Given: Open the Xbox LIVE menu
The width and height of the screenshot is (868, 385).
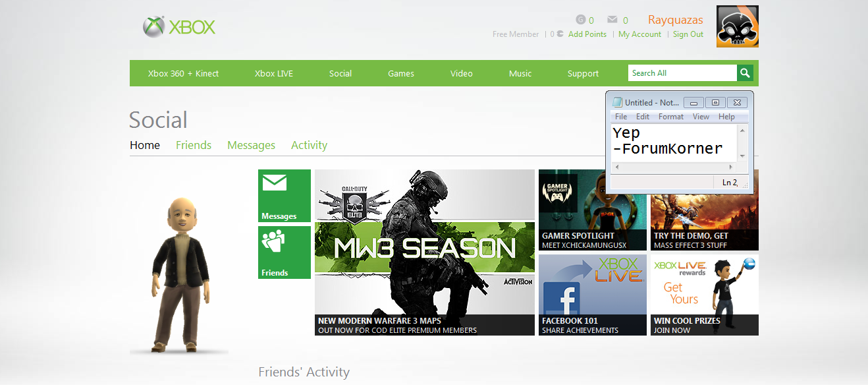Looking at the screenshot, I should (274, 73).
